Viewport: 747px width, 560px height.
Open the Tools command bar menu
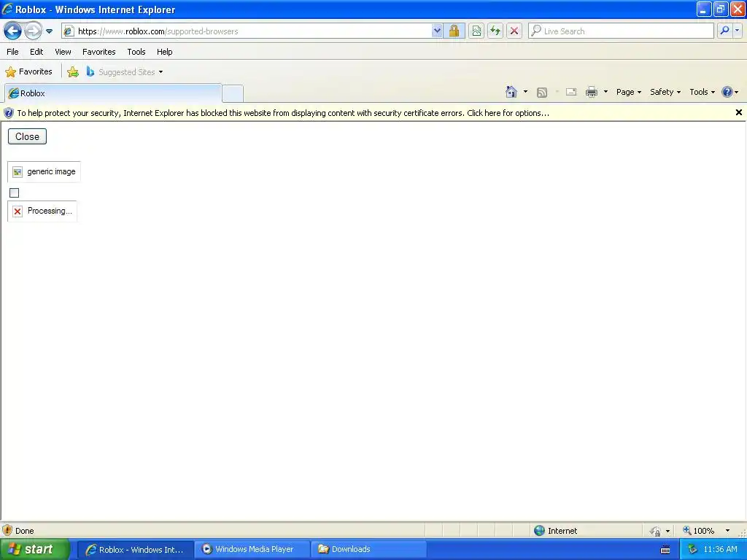click(x=702, y=92)
